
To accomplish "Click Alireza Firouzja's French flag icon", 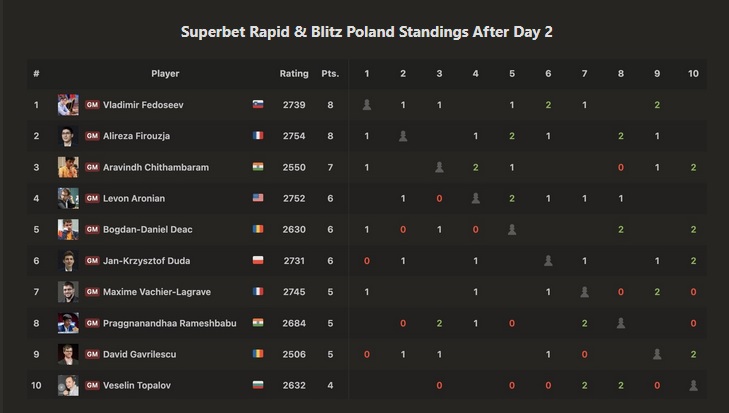I will coord(258,135).
